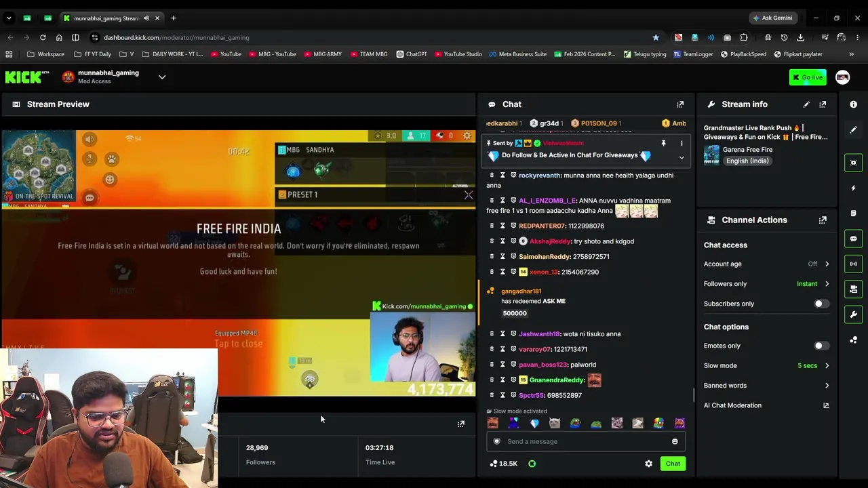
Task: Toggle the chat panel sidebar button
Action: tap(853, 239)
